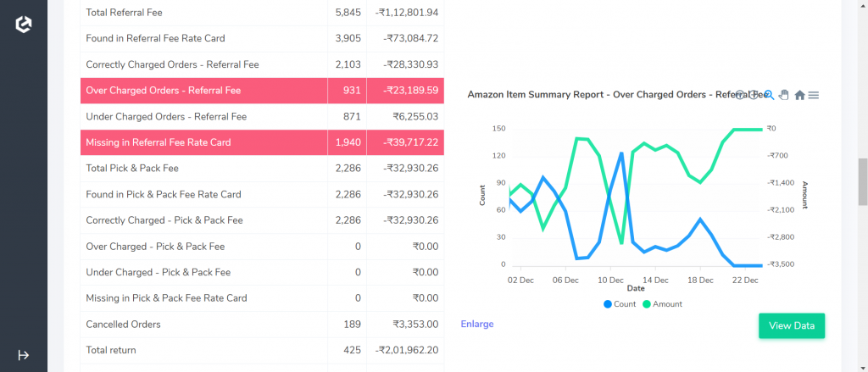Click the app logo in the sidebar
This screenshot has width=868, height=372.
[x=23, y=25]
